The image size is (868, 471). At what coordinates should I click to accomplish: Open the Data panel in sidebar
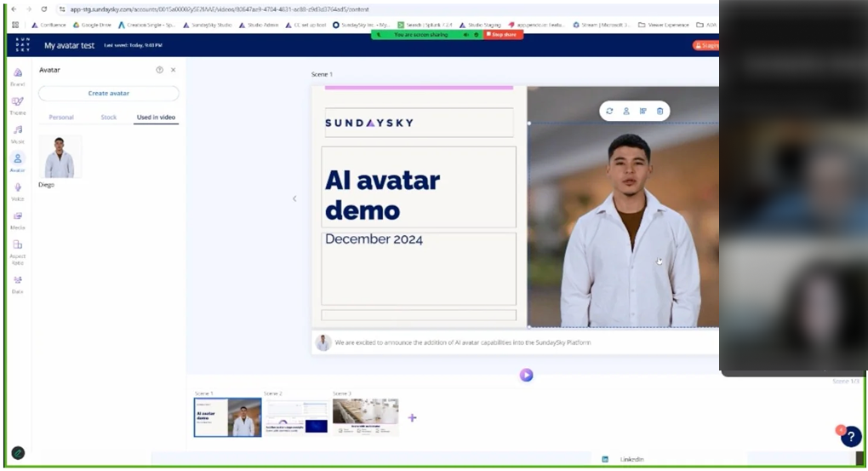(18, 284)
